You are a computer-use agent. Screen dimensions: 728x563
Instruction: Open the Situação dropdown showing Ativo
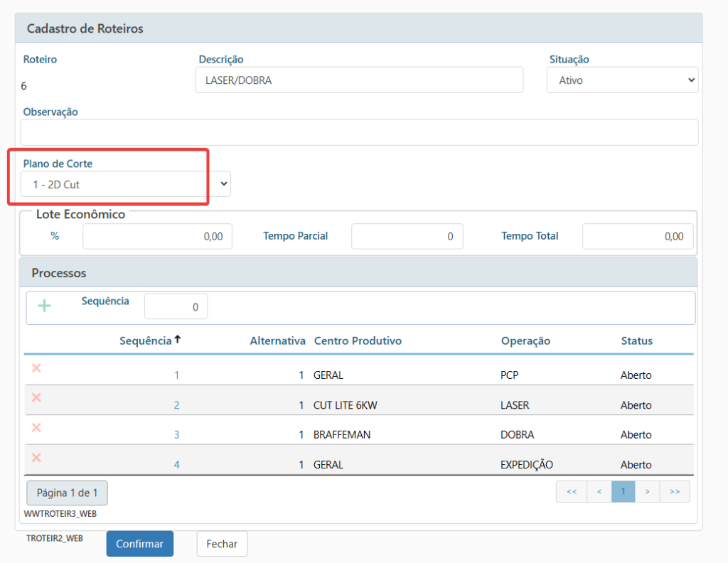pos(622,80)
